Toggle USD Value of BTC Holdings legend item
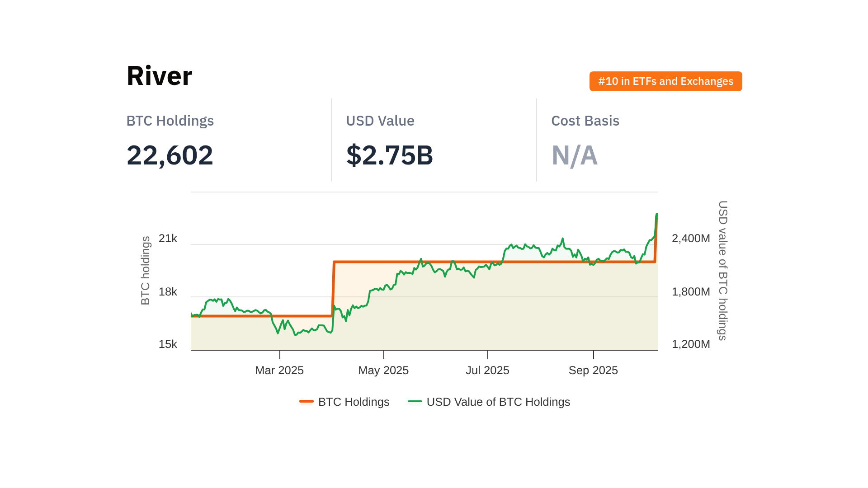The image size is (868, 488). (x=498, y=402)
